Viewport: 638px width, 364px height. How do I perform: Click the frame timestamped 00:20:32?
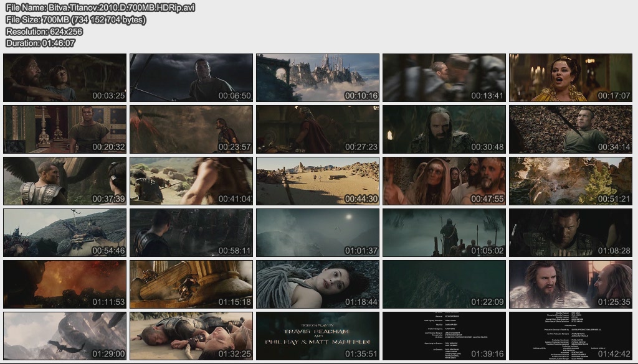click(65, 129)
